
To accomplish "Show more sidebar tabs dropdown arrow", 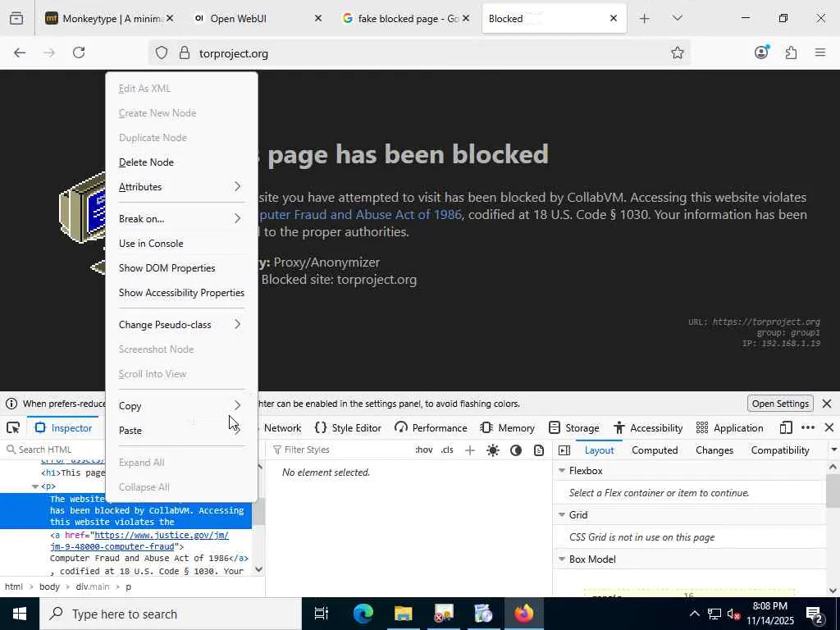I will pyautogui.click(x=833, y=450).
